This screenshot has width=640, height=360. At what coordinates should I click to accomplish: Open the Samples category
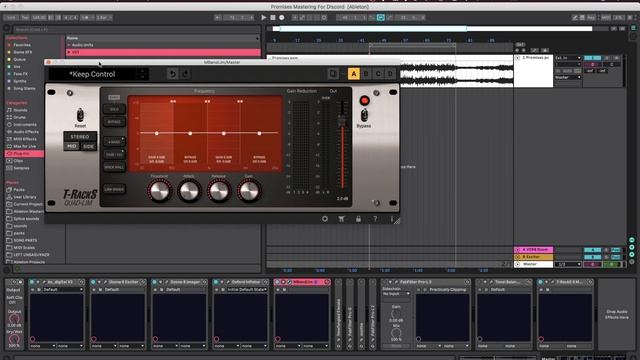(21, 168)
